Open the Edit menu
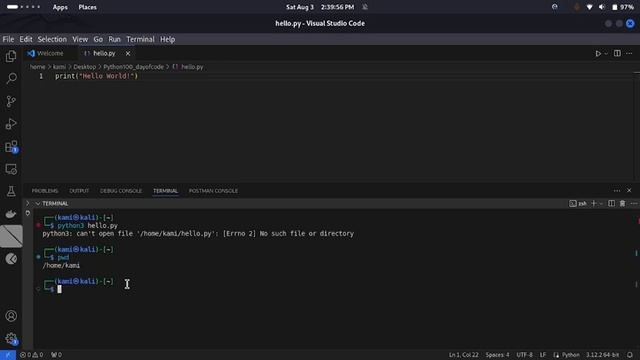 (x=26, y=39)
